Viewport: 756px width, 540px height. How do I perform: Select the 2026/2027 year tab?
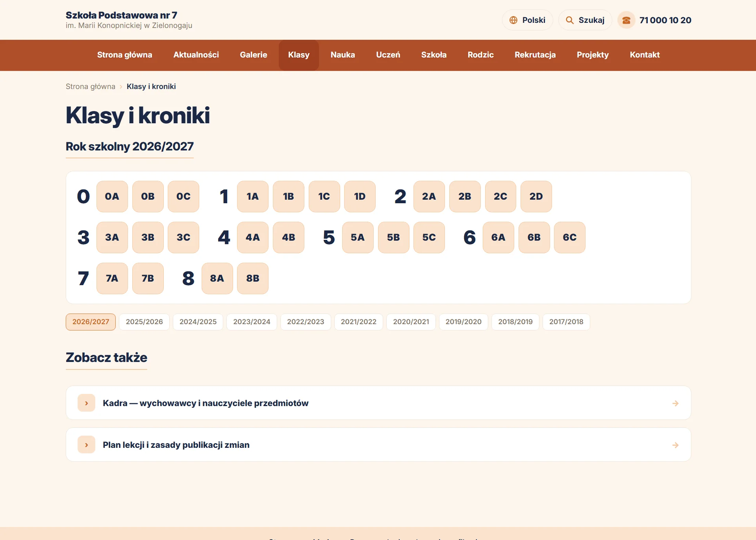coord(91,322)
